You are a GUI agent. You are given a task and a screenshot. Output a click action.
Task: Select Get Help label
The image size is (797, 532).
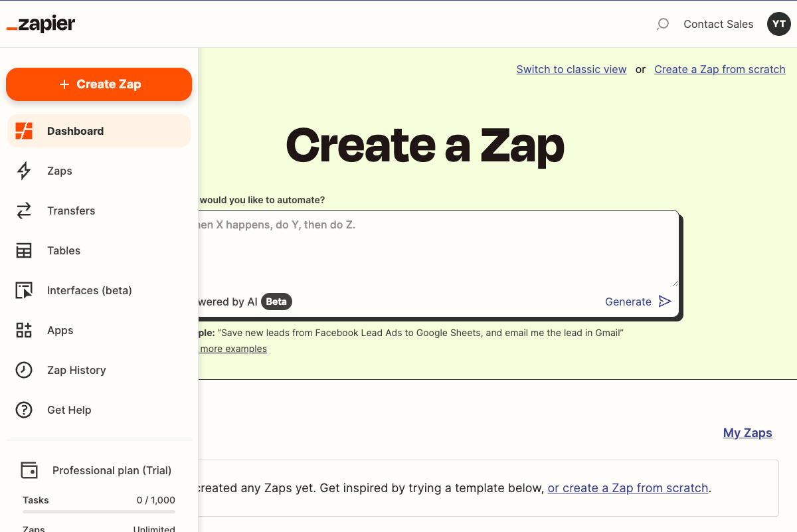click(69, 410)
